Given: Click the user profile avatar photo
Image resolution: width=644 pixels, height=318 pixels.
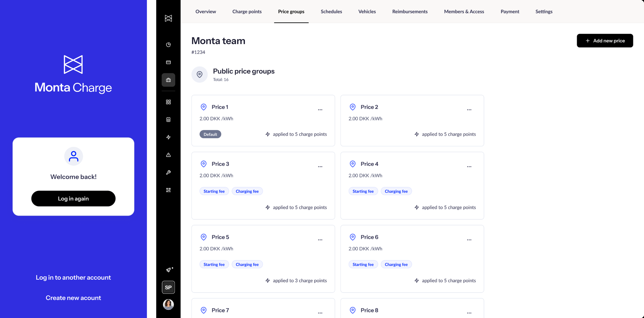Looking at the screenshot, I should tap(168, 304).
